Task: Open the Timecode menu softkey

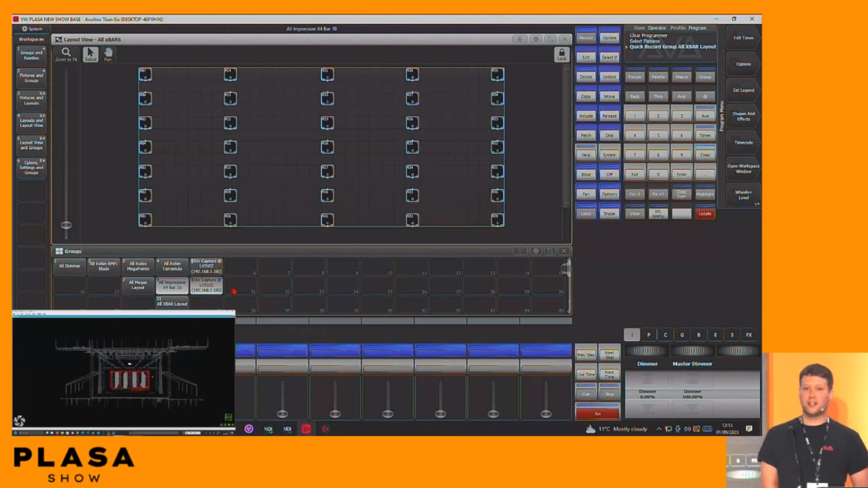Action: (x=743, y=142)
